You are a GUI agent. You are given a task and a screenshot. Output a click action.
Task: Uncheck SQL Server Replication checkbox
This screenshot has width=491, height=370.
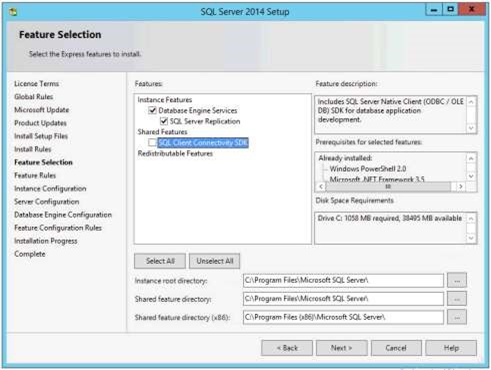coord(164,121)
